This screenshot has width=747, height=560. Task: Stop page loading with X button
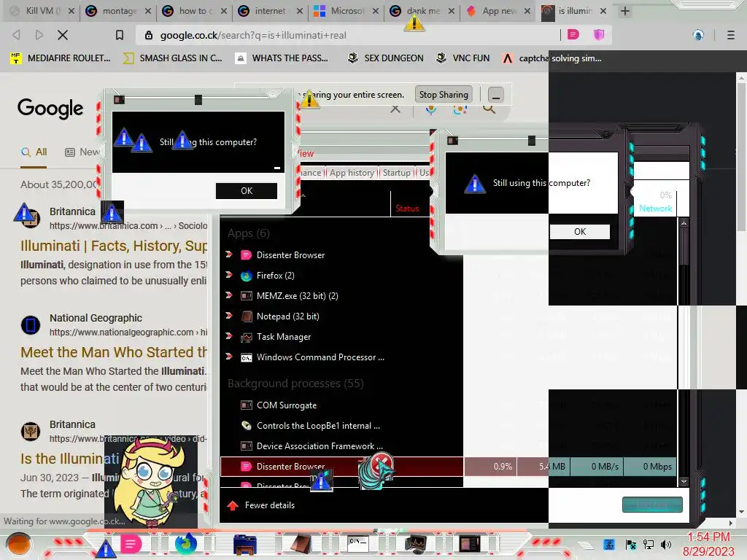pos(63,35)
